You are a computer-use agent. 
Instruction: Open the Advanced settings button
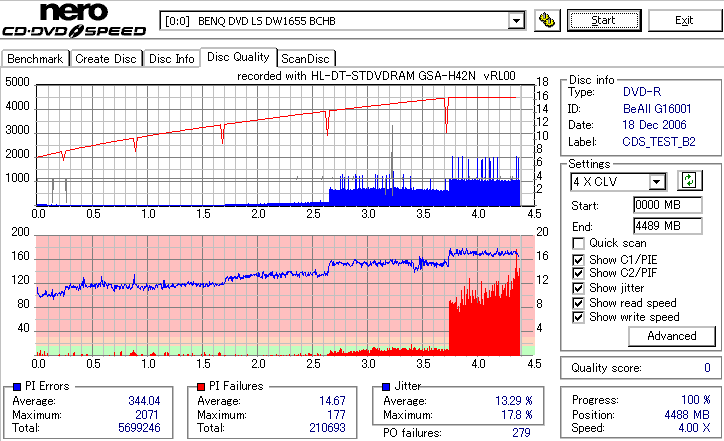click(672, 336)
